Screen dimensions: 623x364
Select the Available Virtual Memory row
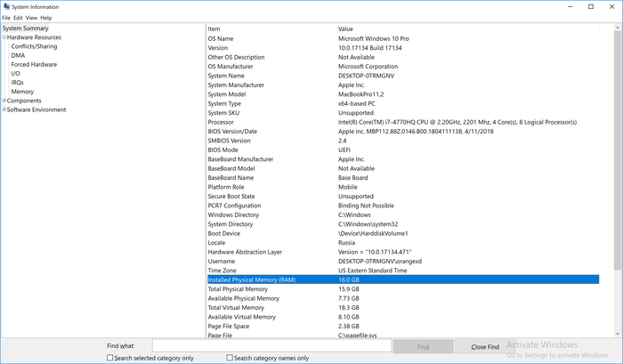pos(403,317)
